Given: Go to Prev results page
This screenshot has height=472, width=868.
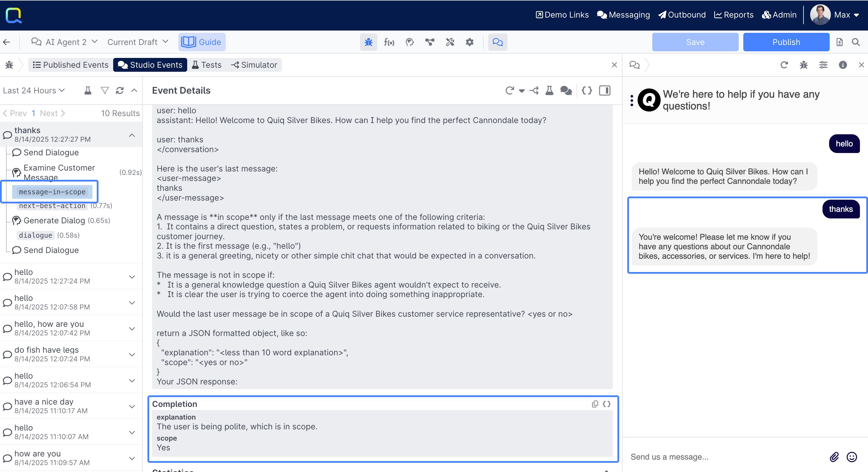Looking at the screenshot, I should click(x=15, y=113).
